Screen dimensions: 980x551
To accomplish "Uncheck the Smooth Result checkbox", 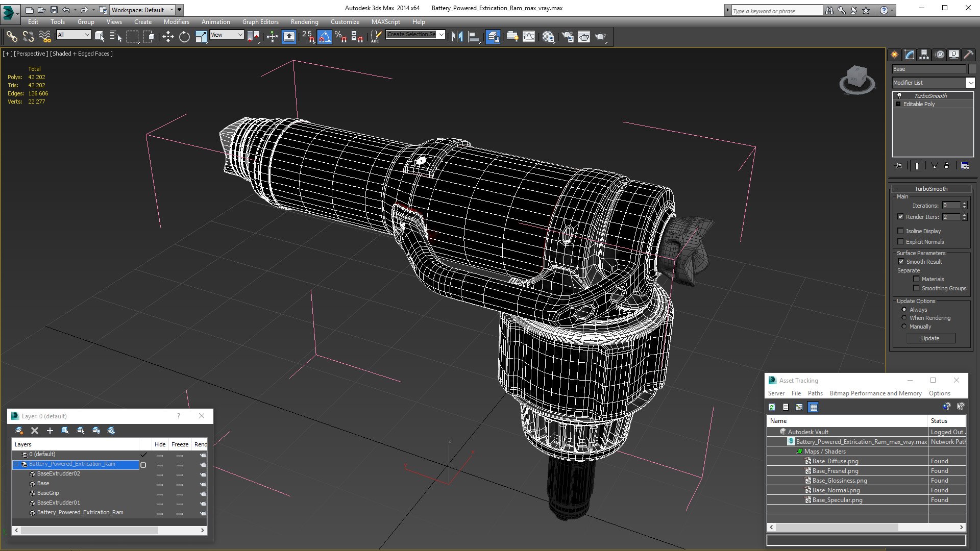I will [x=901, y=262].
